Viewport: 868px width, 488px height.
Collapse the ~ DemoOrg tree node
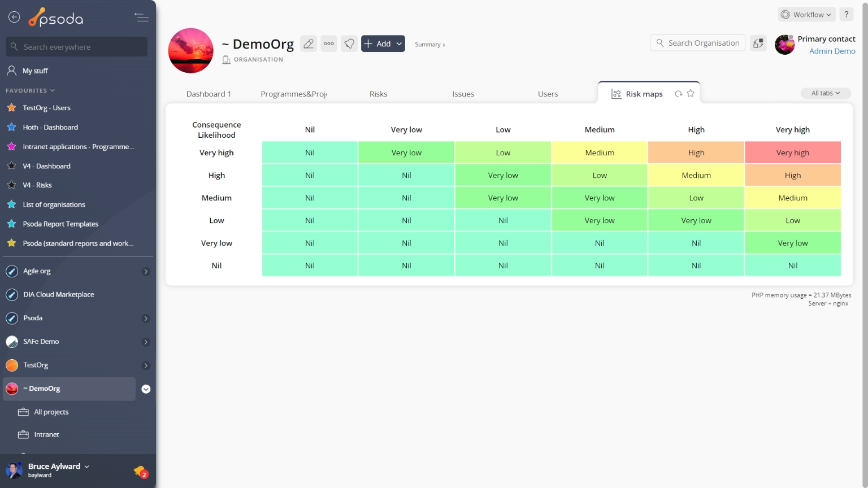(146, 389)
